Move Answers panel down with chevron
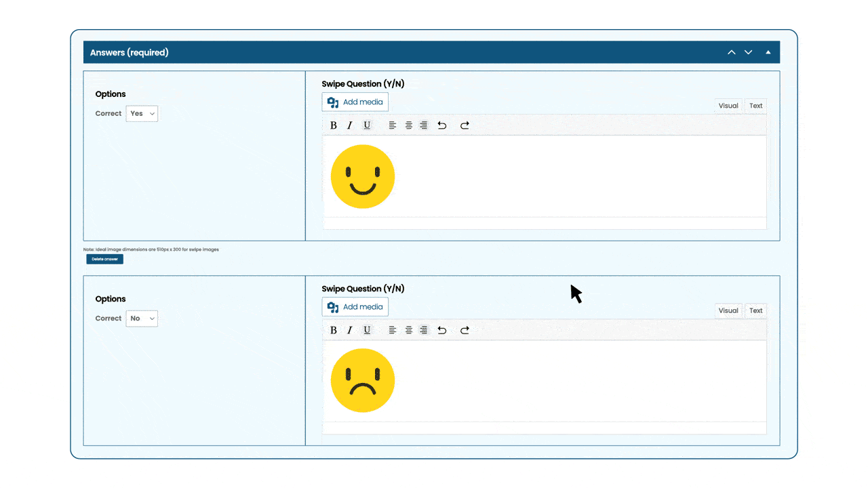Viewport: 868px width, 488px height. tap(749, 52)
